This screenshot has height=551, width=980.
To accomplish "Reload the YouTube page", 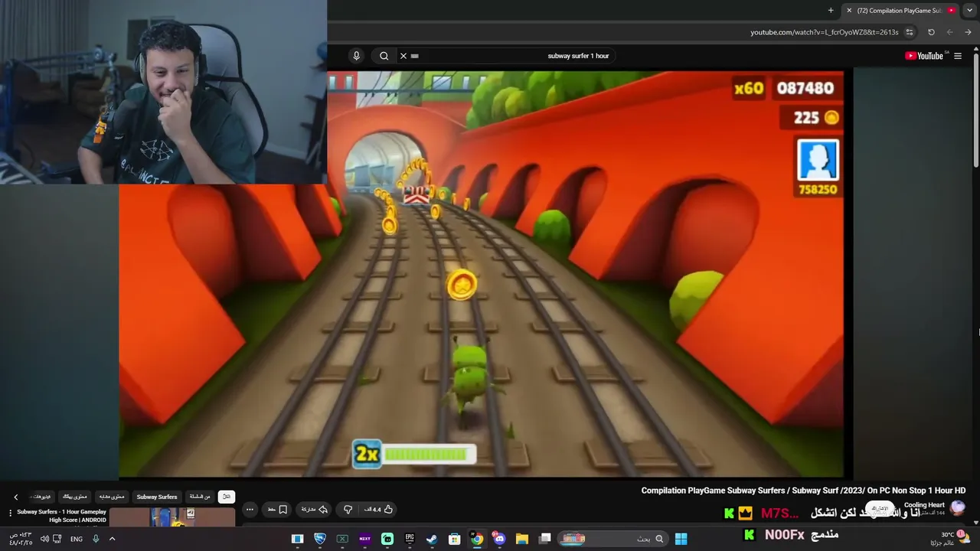I will point(931,32).
